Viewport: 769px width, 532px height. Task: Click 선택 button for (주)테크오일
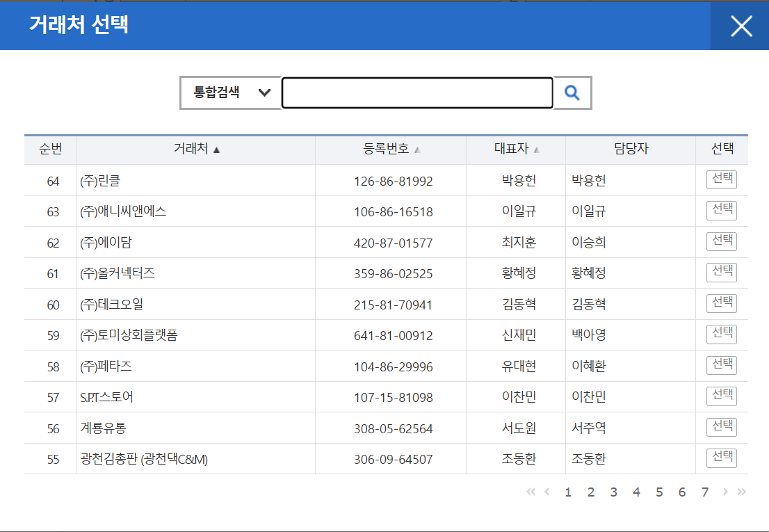(722, 303)
